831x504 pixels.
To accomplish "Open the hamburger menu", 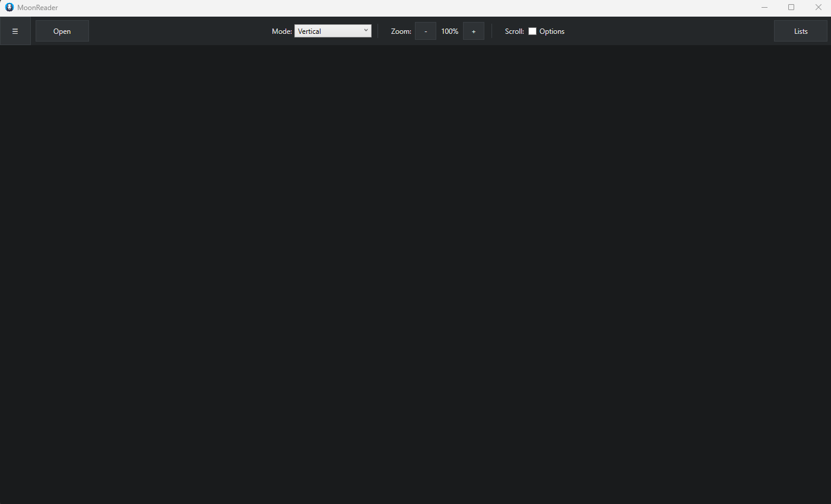I will (15, 31).
